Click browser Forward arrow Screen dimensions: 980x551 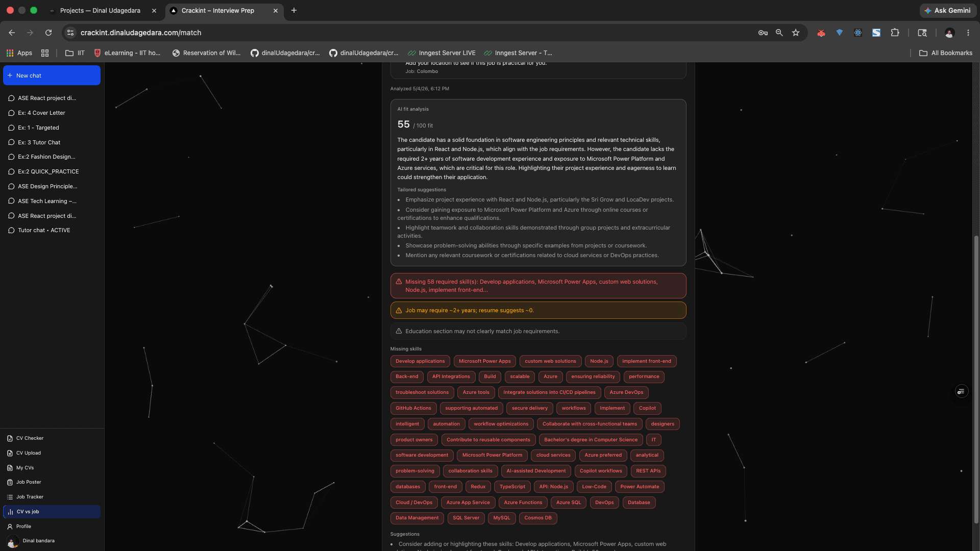point(30,33)
